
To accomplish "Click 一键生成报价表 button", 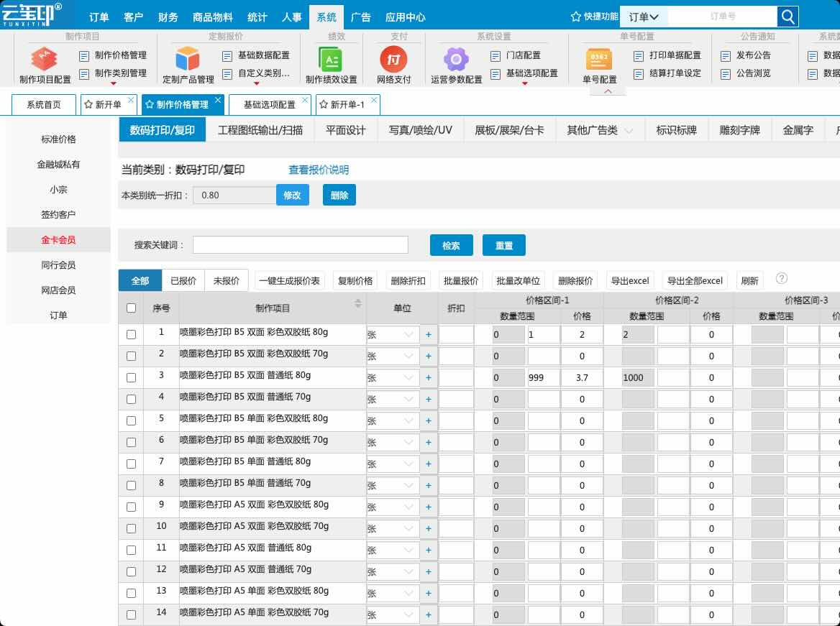I will pyautogui.click(x=289, y=280).
